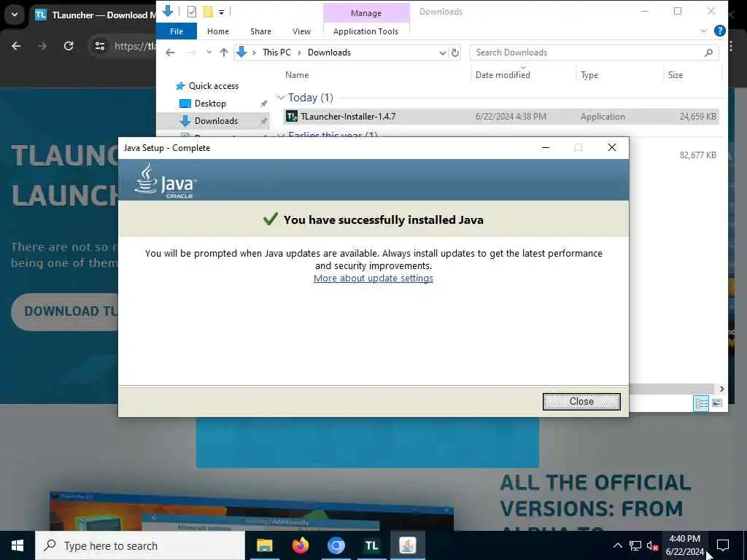Open the Chromium browser taskbar icon
Screen dimensions: 747x560
point(336,545)
